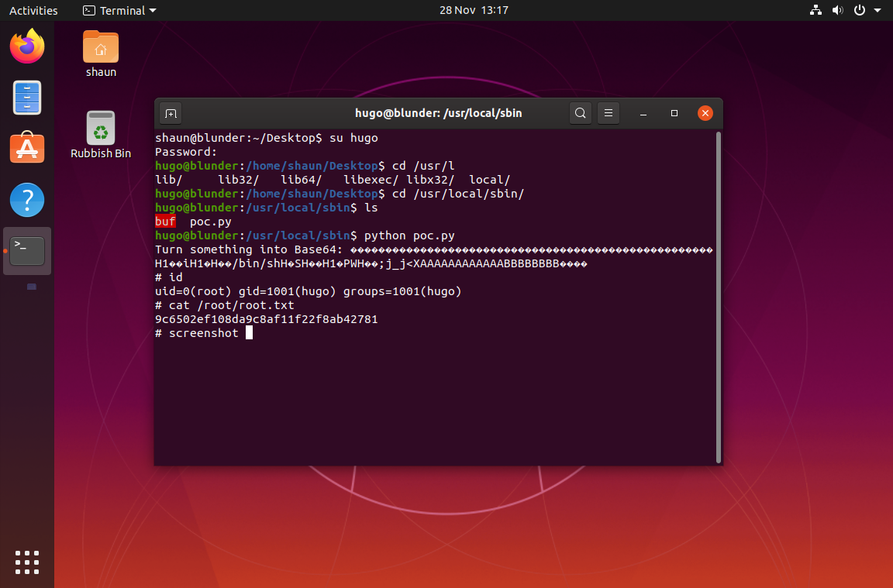Select the Terminal icon in the dock
The width and height of the screenshot is (893, 588).
(x=27, y=251)
